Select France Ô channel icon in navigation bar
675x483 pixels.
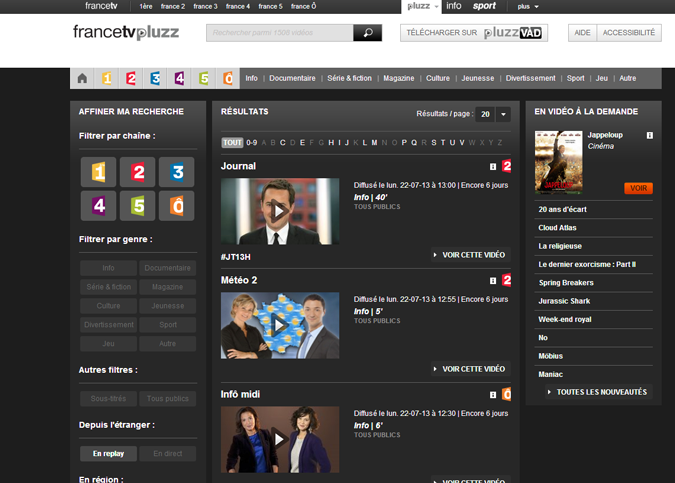(228, 78)
